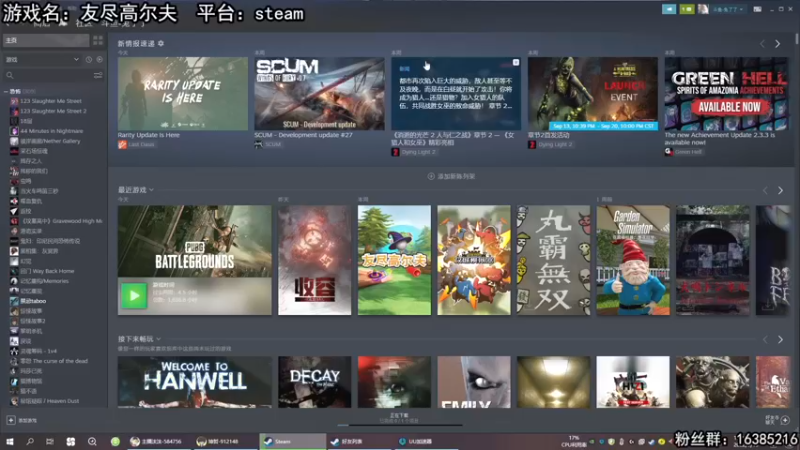The width and height of the screenshot is (800, 450).
Task: Click the taskbar search magnifier icon
Action: click(30, 441)
